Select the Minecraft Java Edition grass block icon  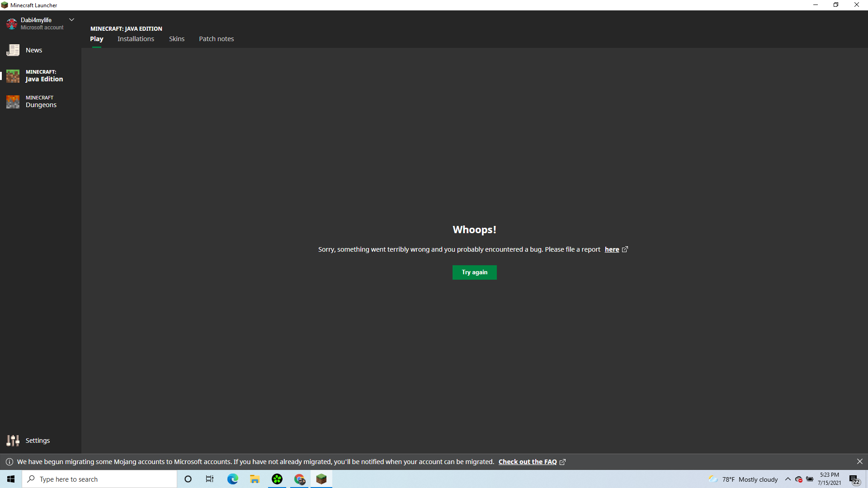click(x=13, y=76)
